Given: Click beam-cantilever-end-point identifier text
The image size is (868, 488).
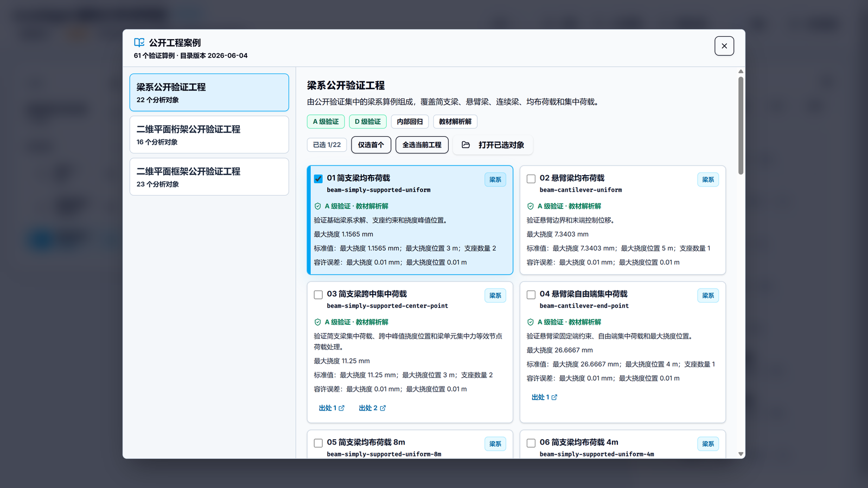Looking at the screenshot, I should point(584,306).
